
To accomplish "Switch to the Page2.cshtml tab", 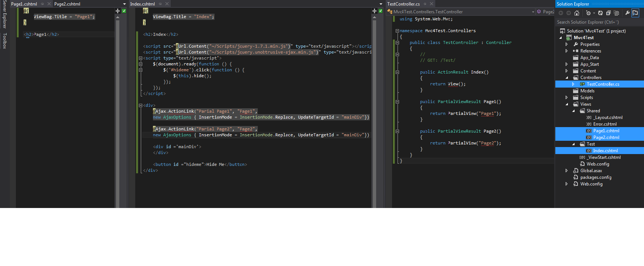I will [x=67, y=4].
